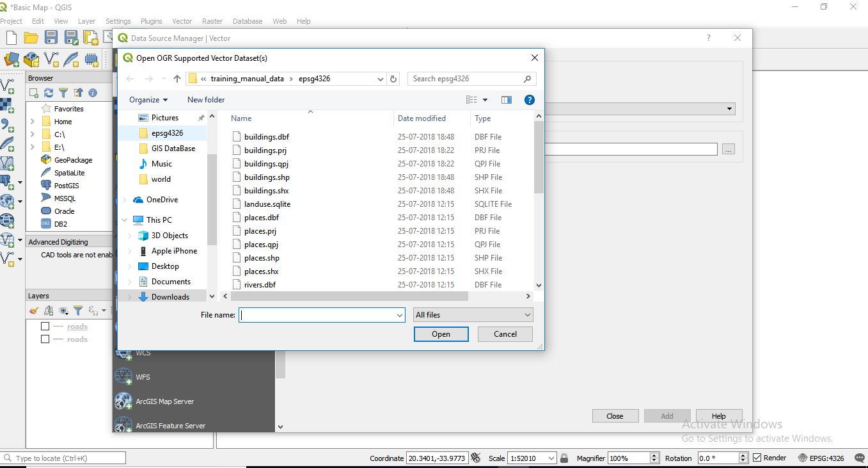Check the second roads layer checkbox
868x468 pixels.
(x=45, y=339)
